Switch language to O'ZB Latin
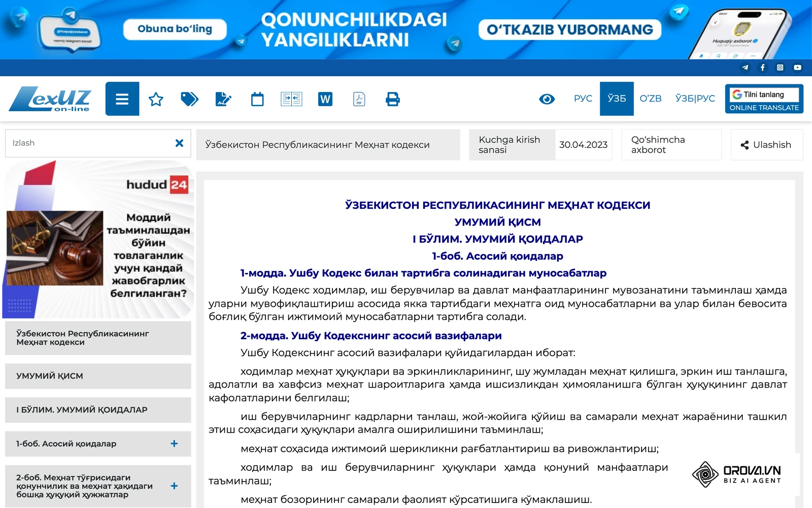The width and height of the screenshot is (812, 508). click(651, 99)
